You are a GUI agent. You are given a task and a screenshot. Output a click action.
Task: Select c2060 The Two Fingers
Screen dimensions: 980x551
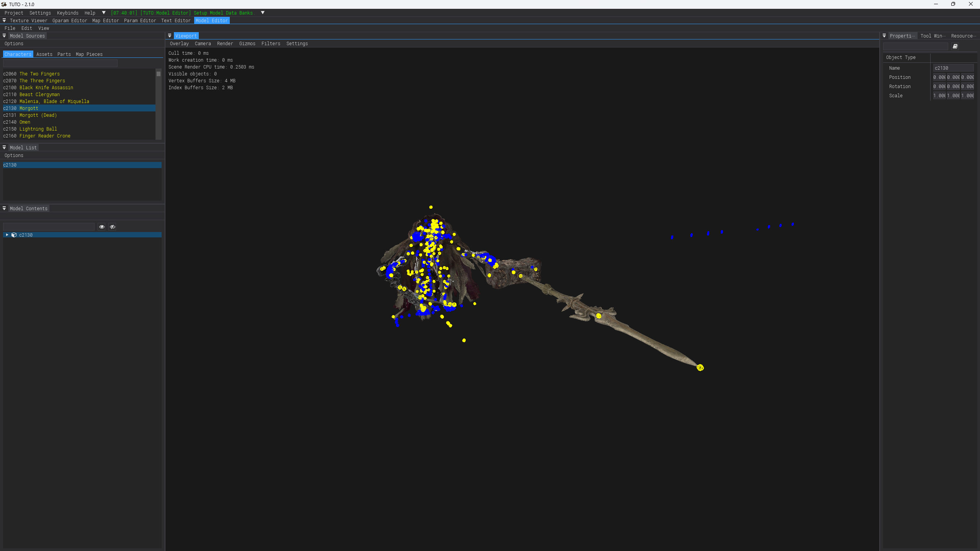tap(79, 74)
